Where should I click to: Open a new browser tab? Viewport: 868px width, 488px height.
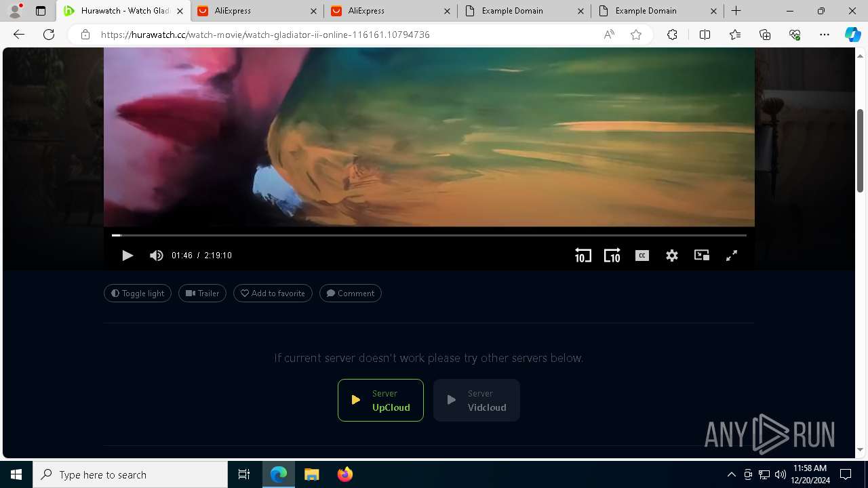point(736,11)
